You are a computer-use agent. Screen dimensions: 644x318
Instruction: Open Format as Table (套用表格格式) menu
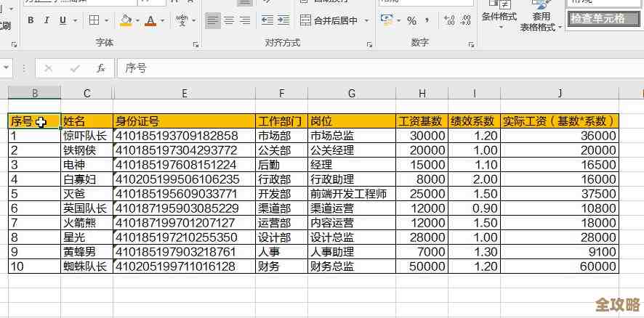point(541,15)
